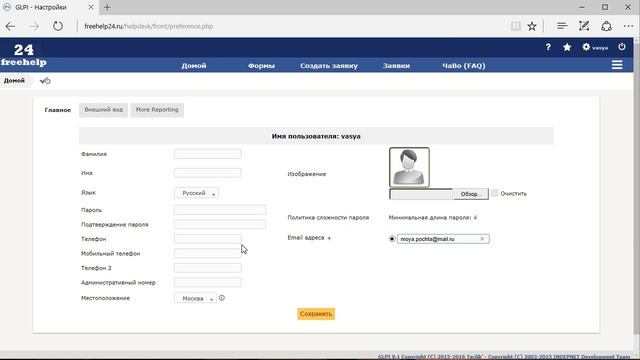Go back with browser back arrow
This screenshot has height=360, width=640.
coord(10,26)
